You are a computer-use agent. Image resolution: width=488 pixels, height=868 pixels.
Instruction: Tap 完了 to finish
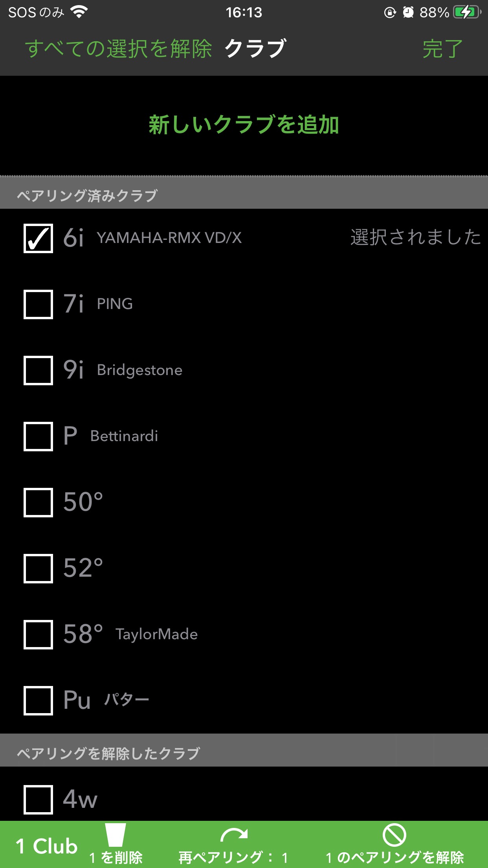point(442,49)
